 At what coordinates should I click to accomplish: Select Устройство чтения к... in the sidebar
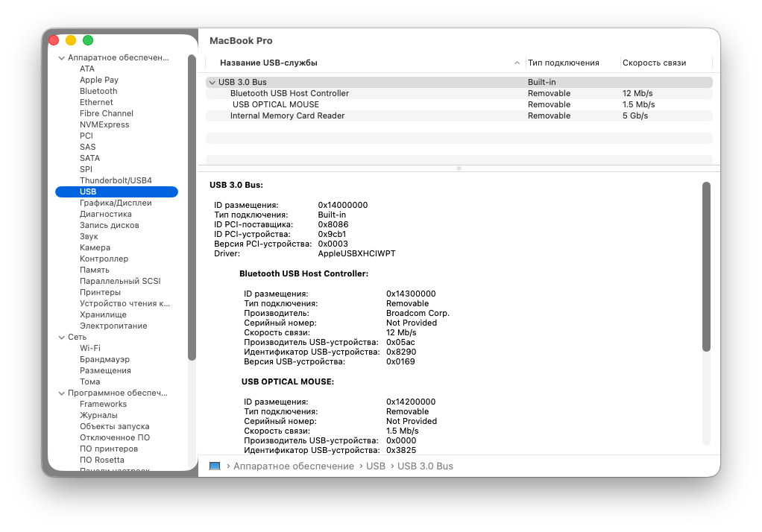(x=125, y=304)
